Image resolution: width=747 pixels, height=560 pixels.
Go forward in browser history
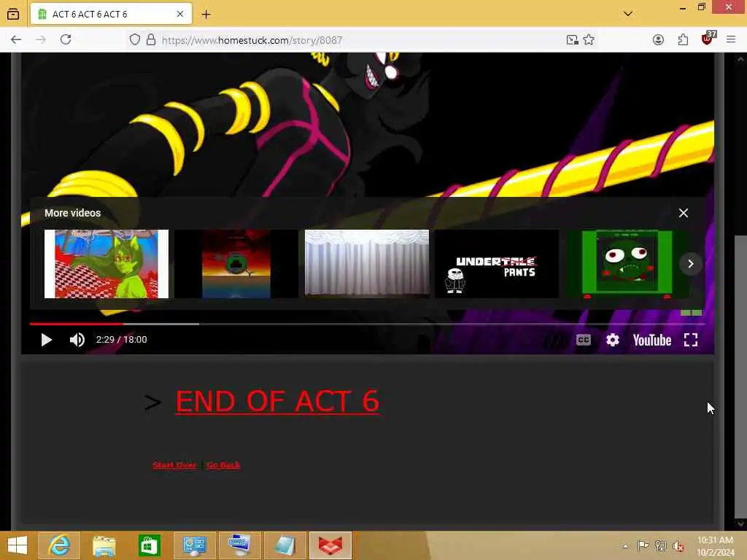[41, 40]
